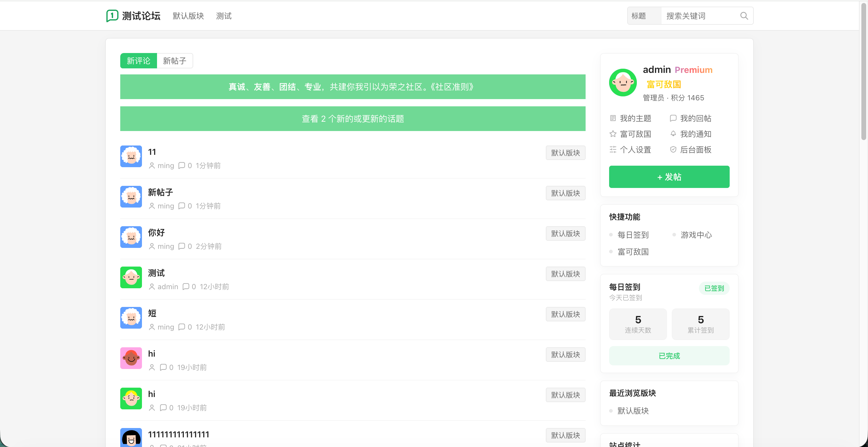Click the + 发帖 button
Viewport: 868px width, 447px height.
pyautogui.click(x=669, y=177)
